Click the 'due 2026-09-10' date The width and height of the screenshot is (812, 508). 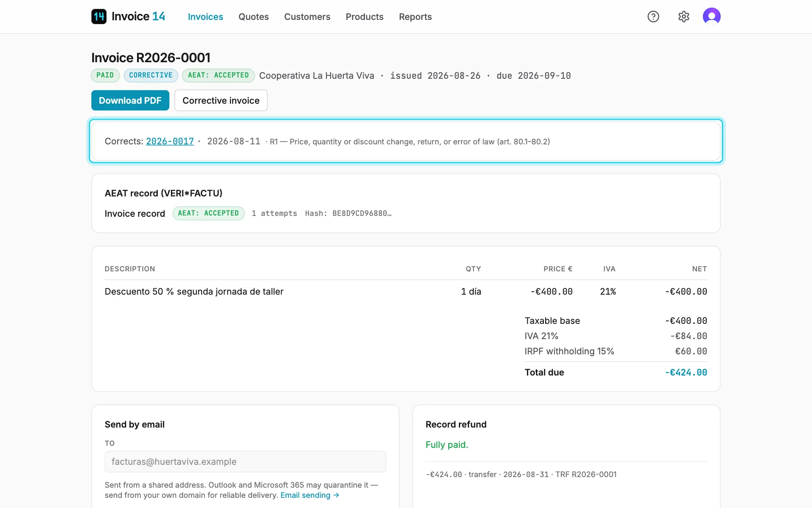[x=534, y=76]
